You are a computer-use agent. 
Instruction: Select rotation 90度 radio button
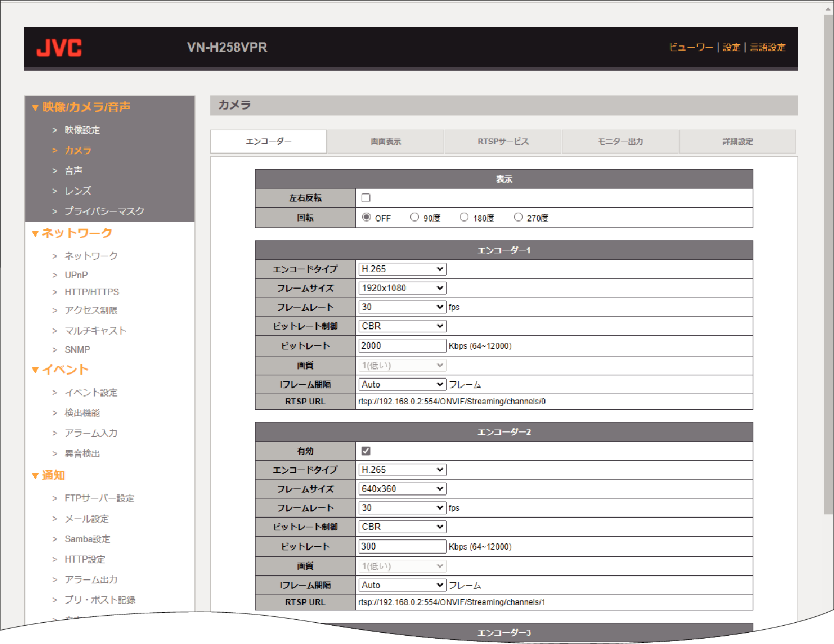pos(415,217)
